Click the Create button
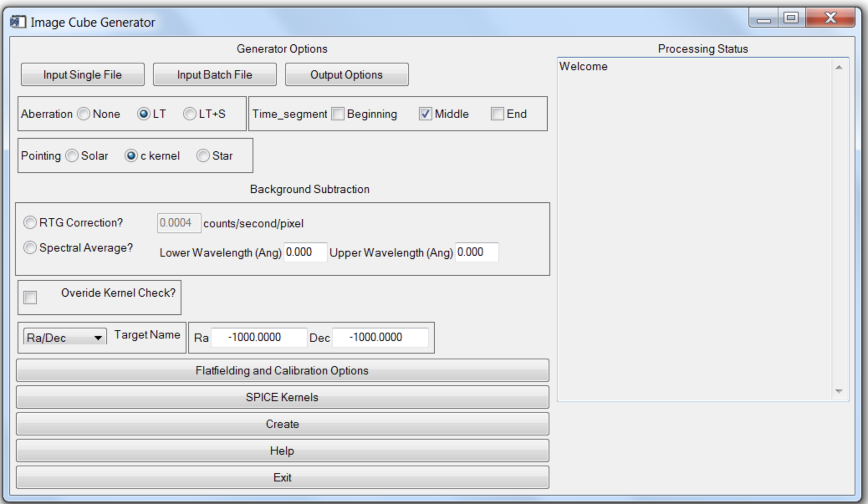This screenshot has height=504, width=868. (282, 424)
